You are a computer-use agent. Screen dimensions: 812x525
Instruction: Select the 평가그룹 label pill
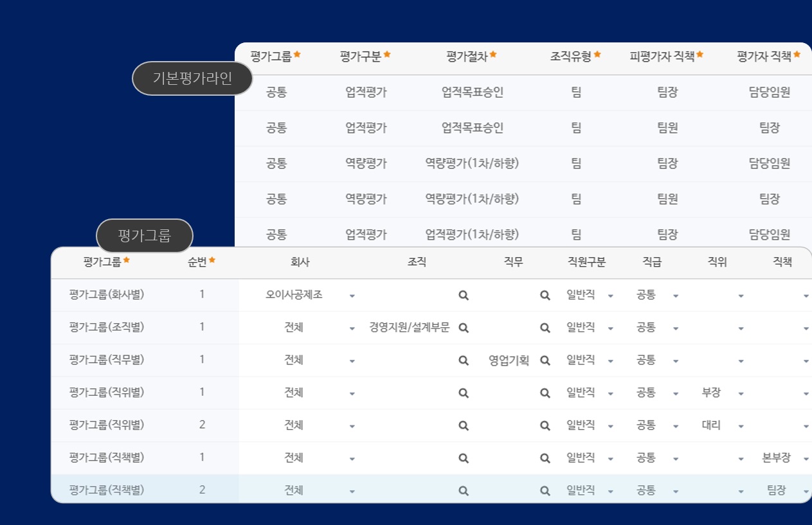144,236
